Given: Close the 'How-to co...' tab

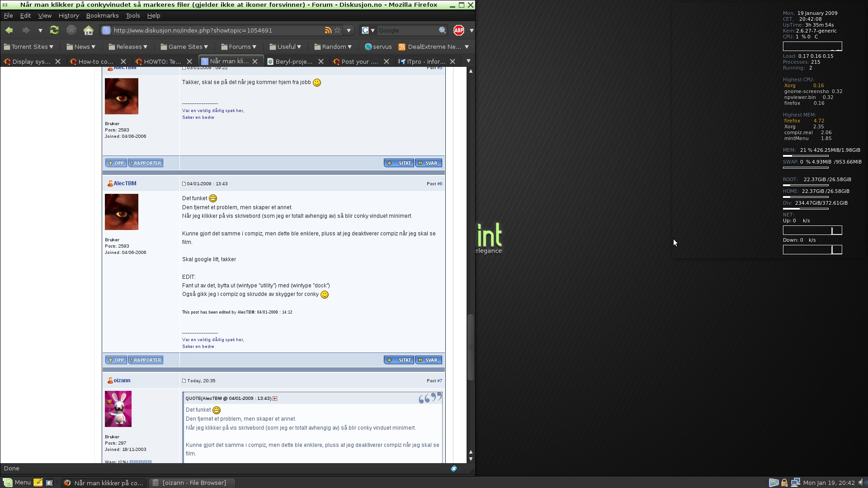Looking at the screenshot, I should click(x=123, y=61).
